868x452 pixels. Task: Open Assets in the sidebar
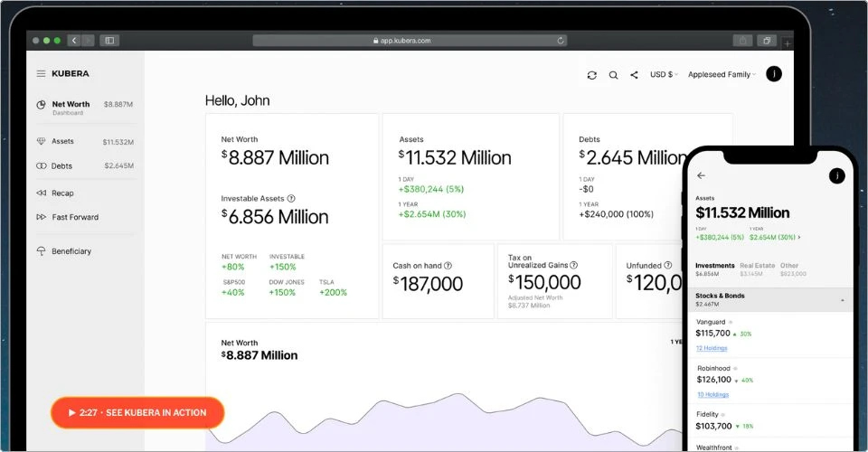pyautogui.click(x=85, y=142)
